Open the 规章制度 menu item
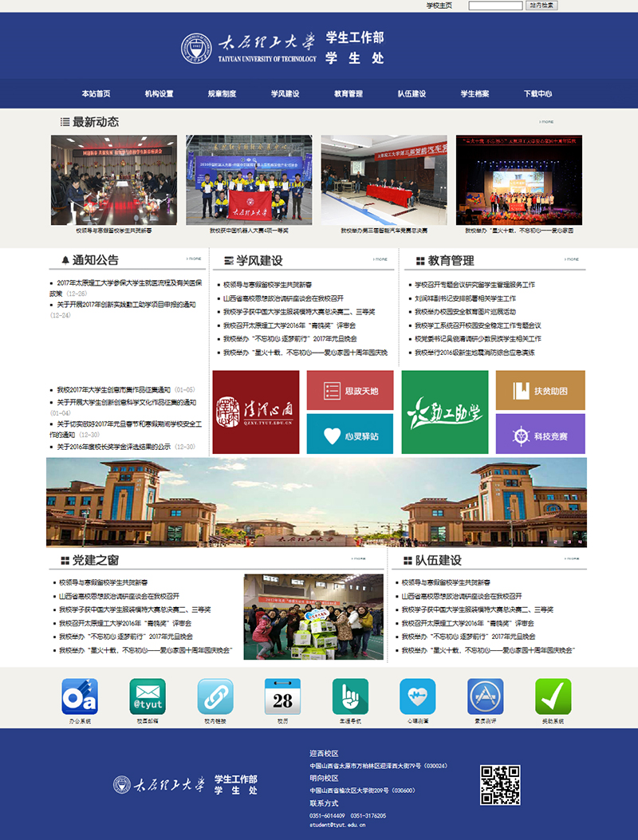This screenshot has width=638, height=840. coord(223,94)
